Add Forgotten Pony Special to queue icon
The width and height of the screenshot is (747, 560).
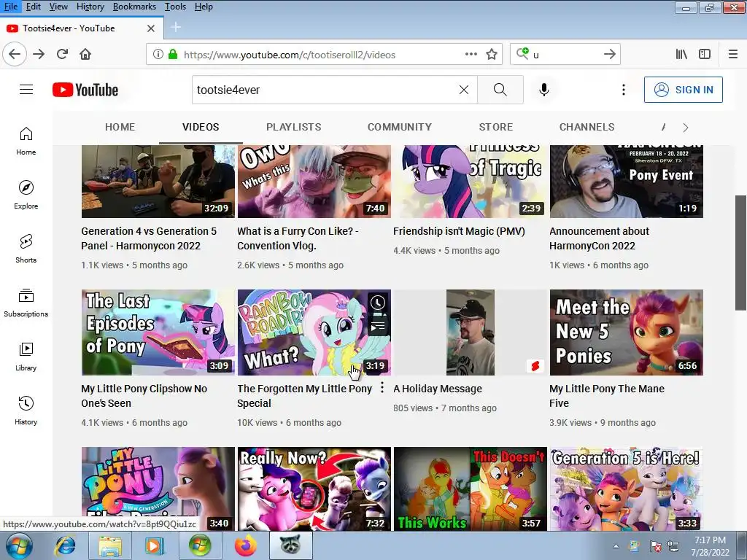pyautogui.click(x=378, y=326)
